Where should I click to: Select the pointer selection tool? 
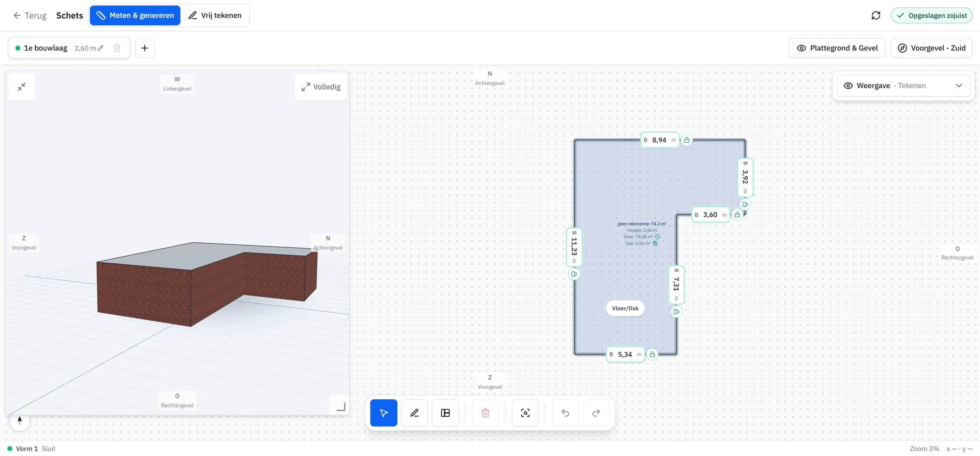[383, 413]
